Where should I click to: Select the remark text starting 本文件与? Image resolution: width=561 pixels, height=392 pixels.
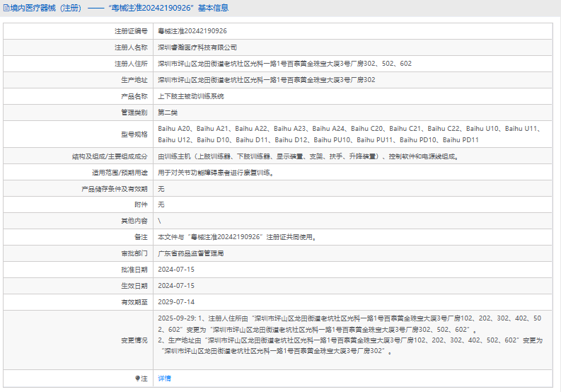click(x=237, y=237)
